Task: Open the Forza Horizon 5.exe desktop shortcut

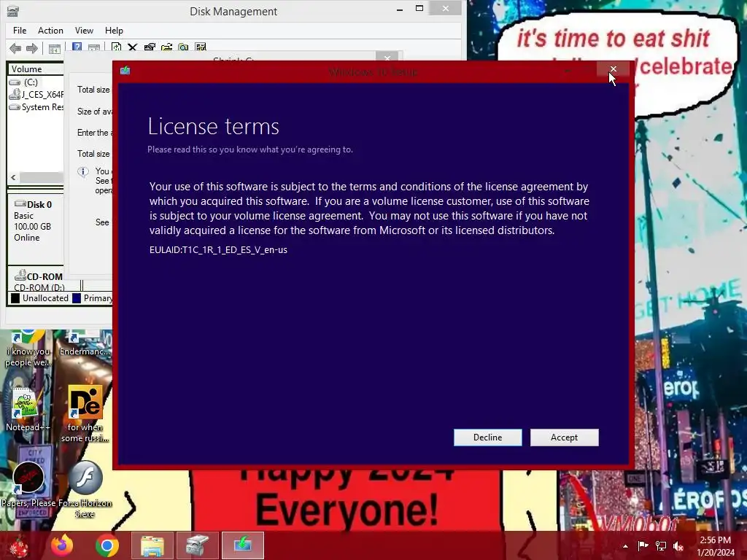Action: [x=85, y=489]
